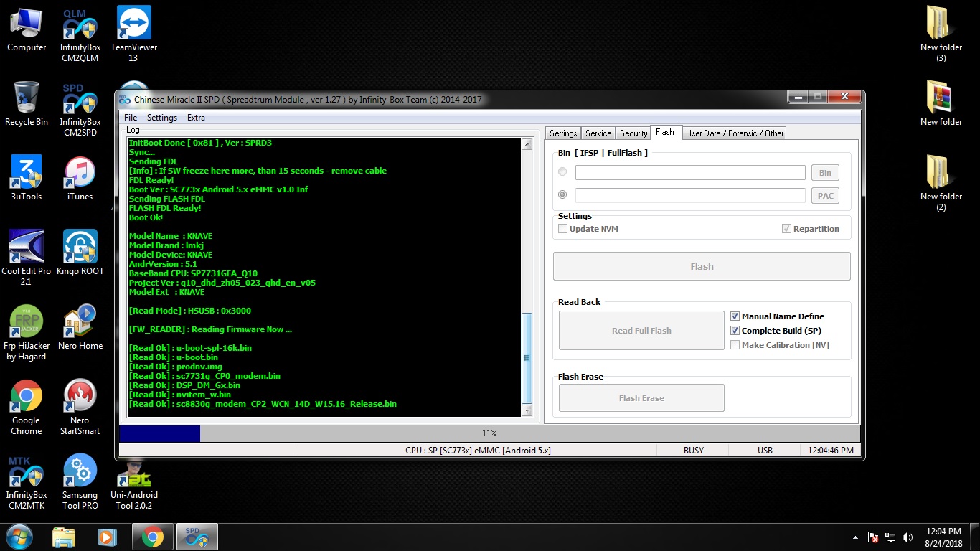980x551 pixels.
Task: Switch to Chrome in the taskbar
Action: coord(152,537)
